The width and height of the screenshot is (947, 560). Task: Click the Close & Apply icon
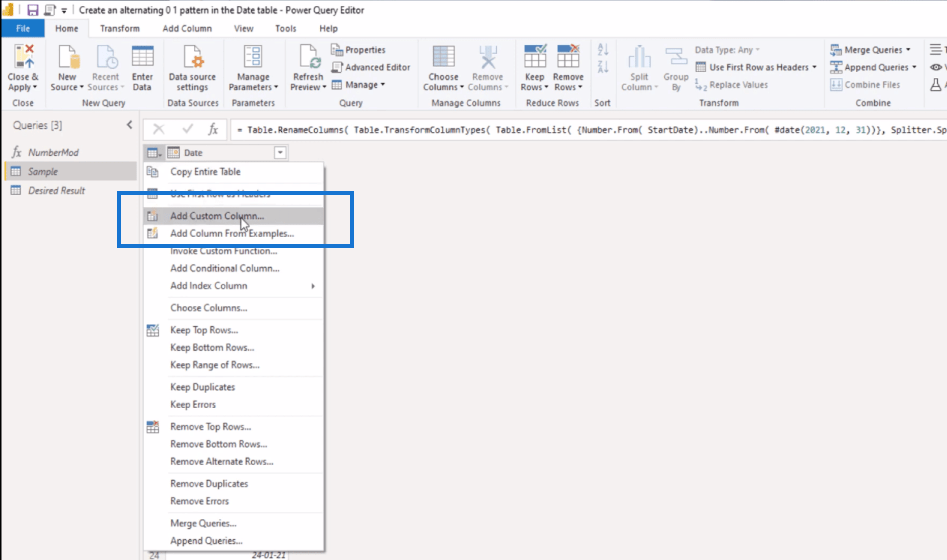click(24, 57)
